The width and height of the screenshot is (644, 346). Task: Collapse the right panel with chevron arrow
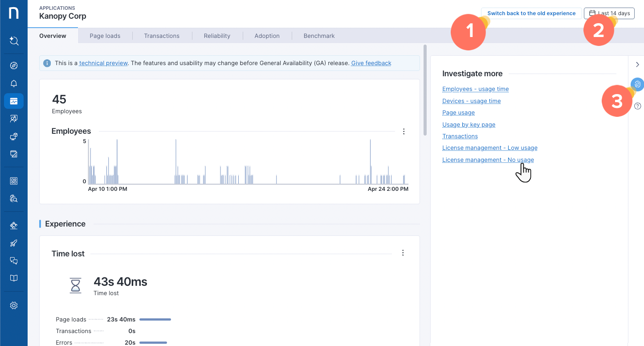click(637, 65)
